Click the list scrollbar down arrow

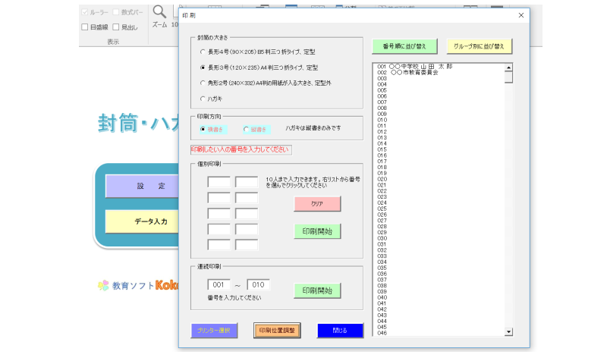pos(508,331)
